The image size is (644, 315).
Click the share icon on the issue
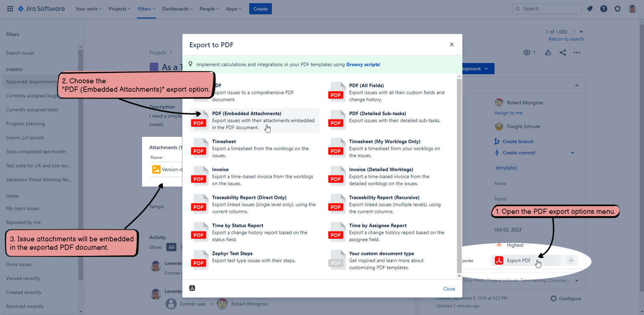563,52
